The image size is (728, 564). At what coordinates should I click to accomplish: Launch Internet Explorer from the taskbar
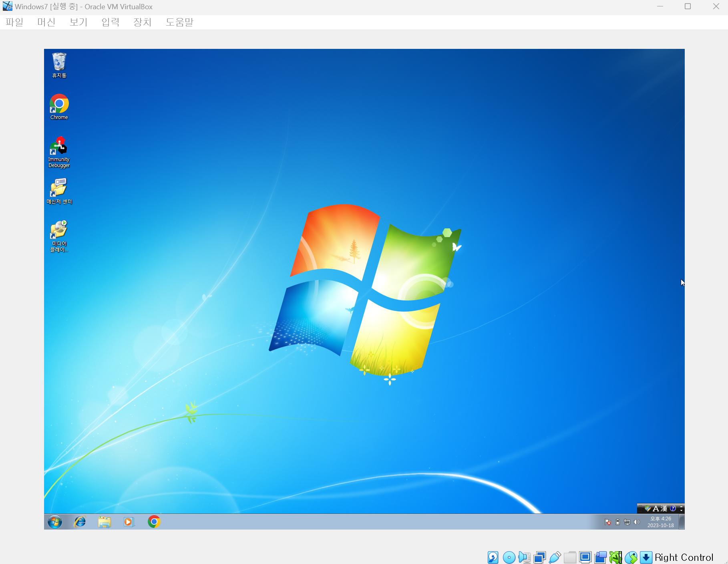tap(80, 522)
